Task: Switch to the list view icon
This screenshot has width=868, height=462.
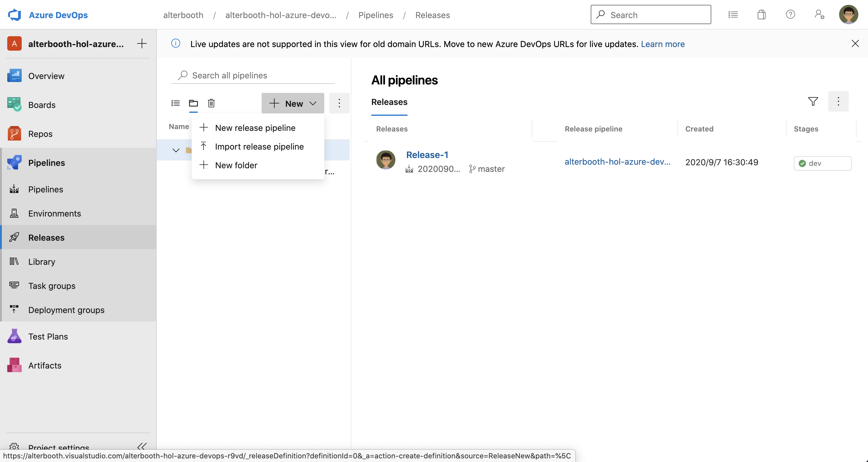Action: click(175, 103)
